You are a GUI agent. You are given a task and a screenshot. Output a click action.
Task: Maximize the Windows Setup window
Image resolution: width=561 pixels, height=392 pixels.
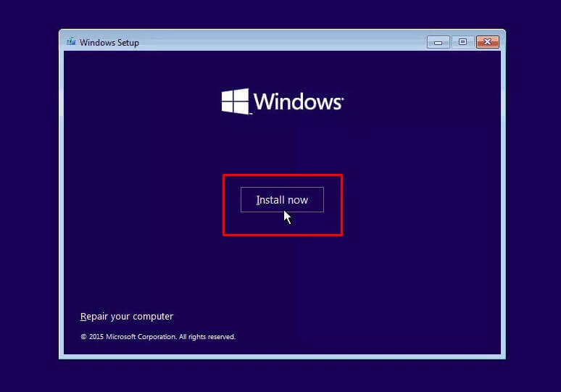click(462, 42)
